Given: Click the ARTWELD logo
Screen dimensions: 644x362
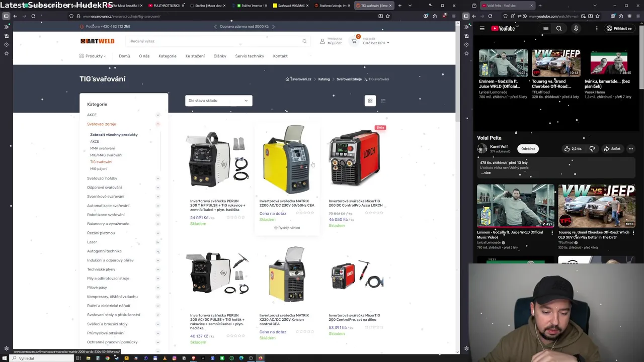Looking at the screenshot, I should click(x=97, y=41).
